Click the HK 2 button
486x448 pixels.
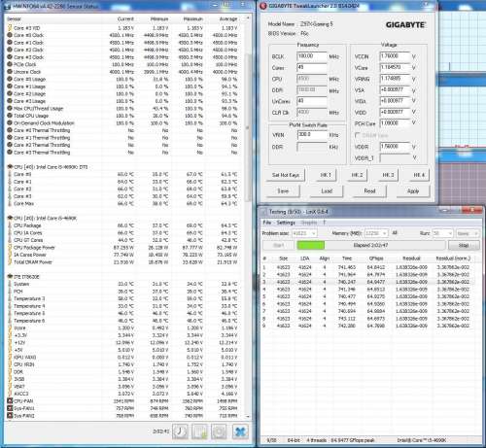pyautogui.click(x=357, y=175)
